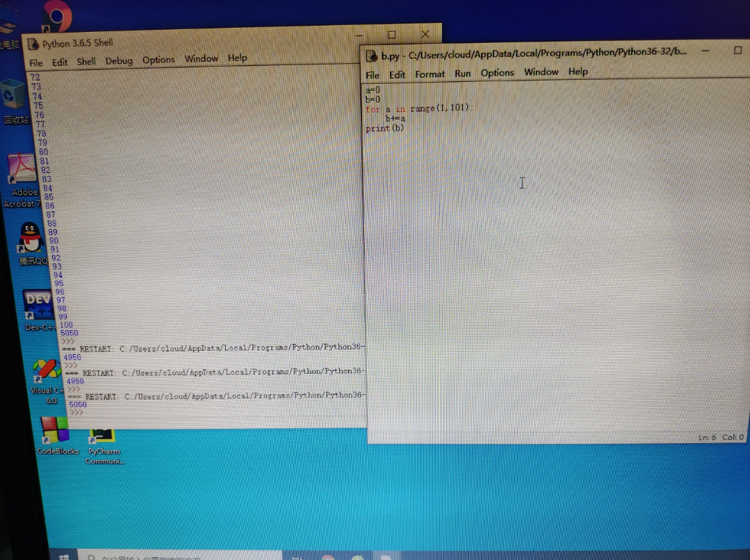Open the Windows Start button

(x=64, y=557)
